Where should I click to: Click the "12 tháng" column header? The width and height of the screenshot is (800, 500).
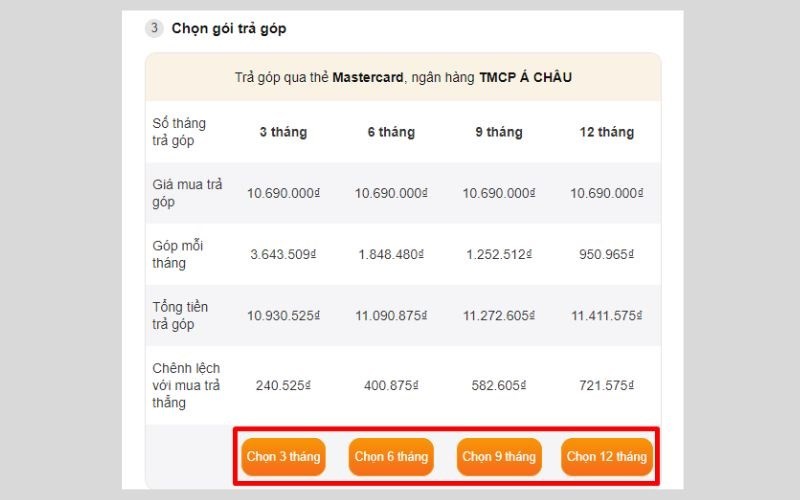(x=606, y=132)
